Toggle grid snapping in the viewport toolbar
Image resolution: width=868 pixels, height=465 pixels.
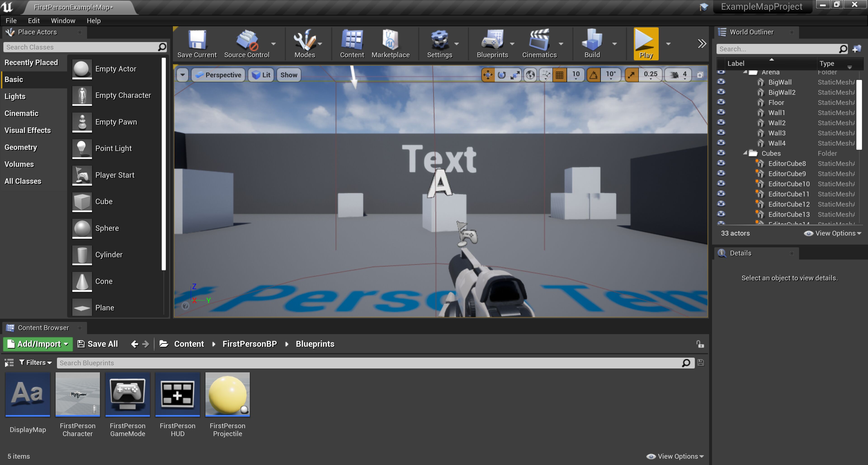[x=559, y=75]
